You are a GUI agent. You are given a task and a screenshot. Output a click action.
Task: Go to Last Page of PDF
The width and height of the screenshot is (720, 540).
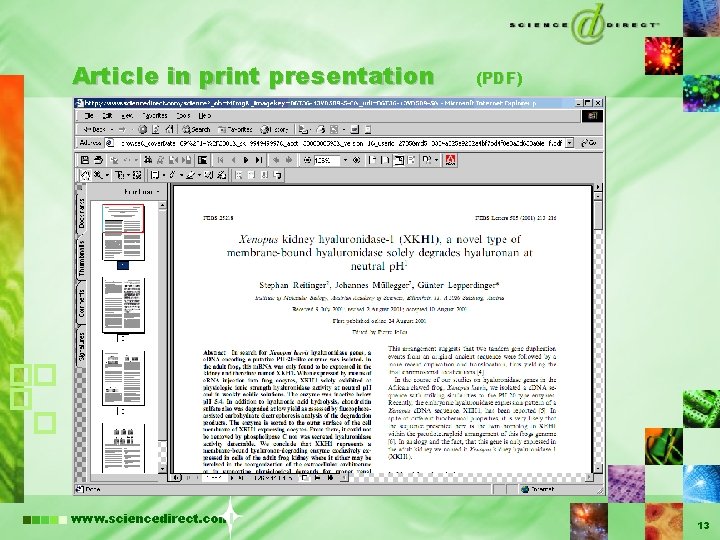(x=259, y=160)
